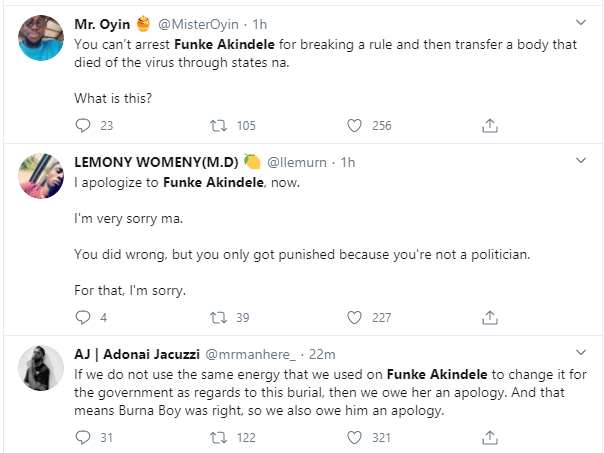
Task: Like Mr. Oyin's tweet
Action: tap(353, 126)
